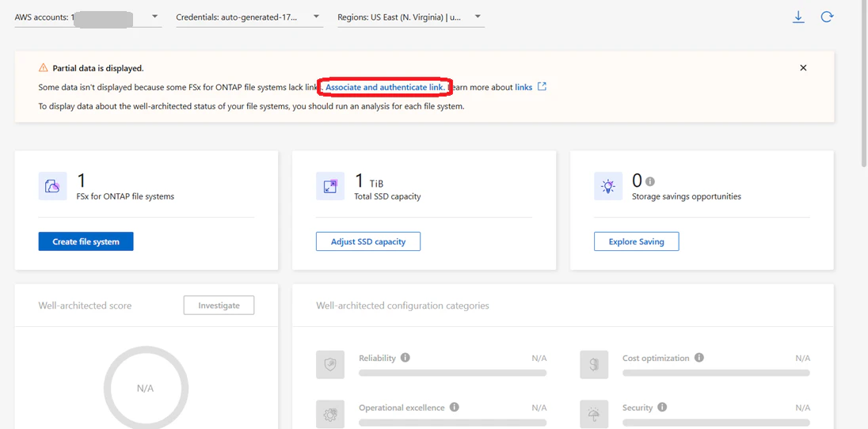868x429 pixels.
Task: Click the Cost optimization progress bar
Action: (716, 373)
